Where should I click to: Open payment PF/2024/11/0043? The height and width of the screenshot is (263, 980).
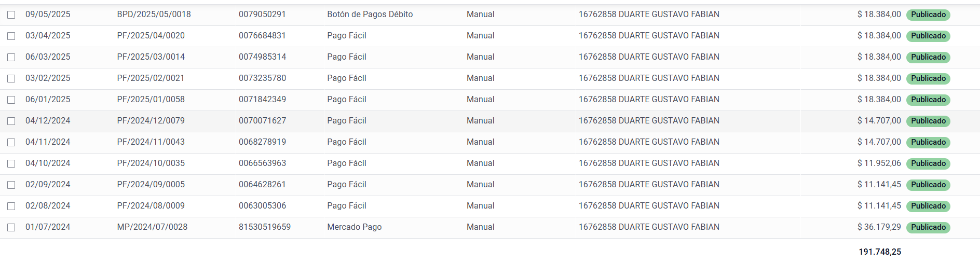click(151, 142)
